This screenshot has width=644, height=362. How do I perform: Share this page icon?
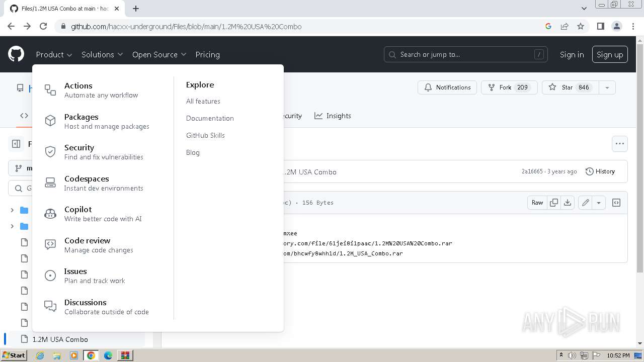click(x=565, y=26)
